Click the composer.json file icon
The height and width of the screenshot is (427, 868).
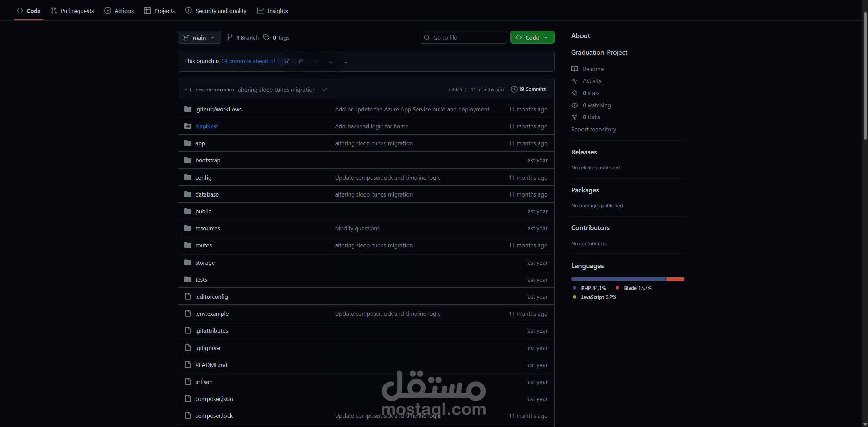click(188, 398)
